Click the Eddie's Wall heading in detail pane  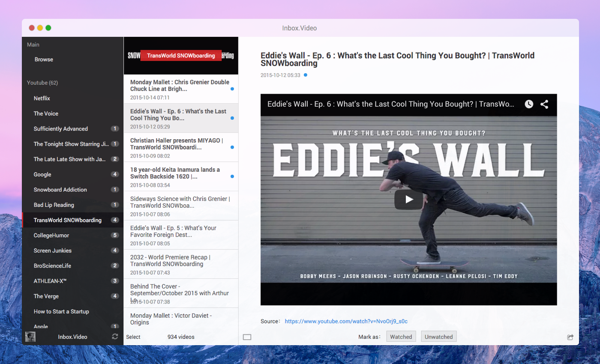pyautogui.click(x=397, y=60)
